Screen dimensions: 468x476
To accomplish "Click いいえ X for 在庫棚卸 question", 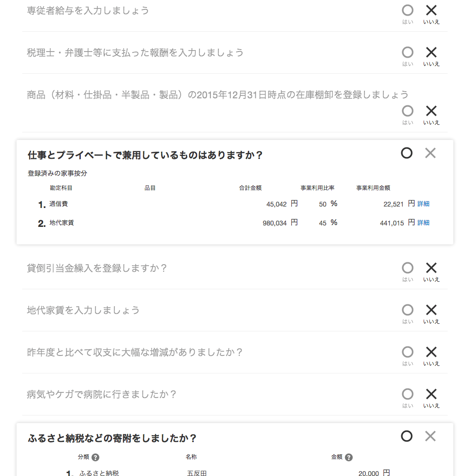I will coord(431,111).
